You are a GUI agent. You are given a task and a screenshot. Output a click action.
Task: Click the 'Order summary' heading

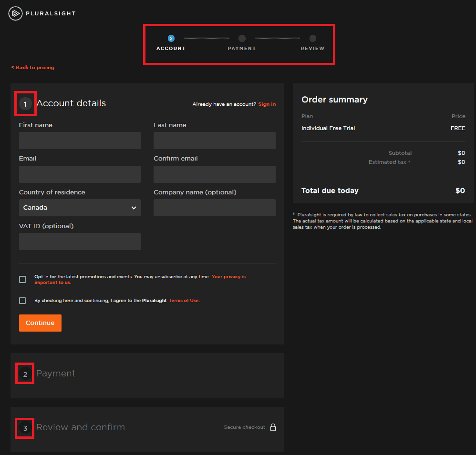(334, 100)
